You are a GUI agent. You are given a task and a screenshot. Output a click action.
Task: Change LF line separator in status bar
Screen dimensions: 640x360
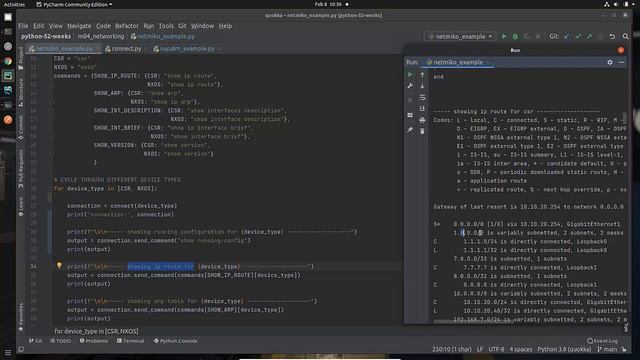(480, 349)
